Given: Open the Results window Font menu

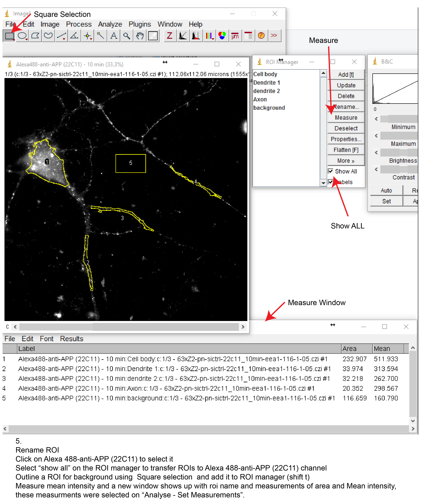Looking at the screenshot, I should 46,339.
